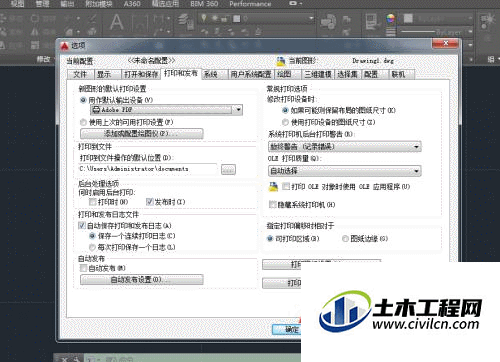The height and width of the screenshot is (362, 500).
Task: Open the 视图 ribbon tab
Action: (x=17, y=4)
